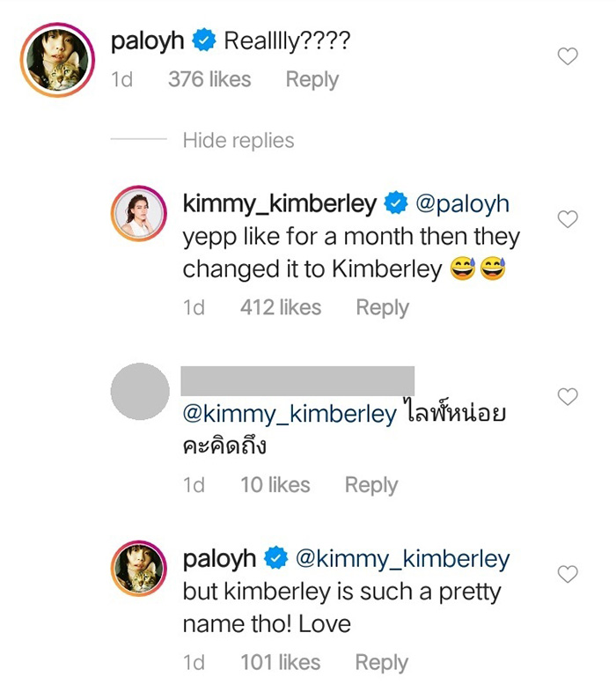
Task: Collapse thread using Hide replies
Action: point(238,140)
